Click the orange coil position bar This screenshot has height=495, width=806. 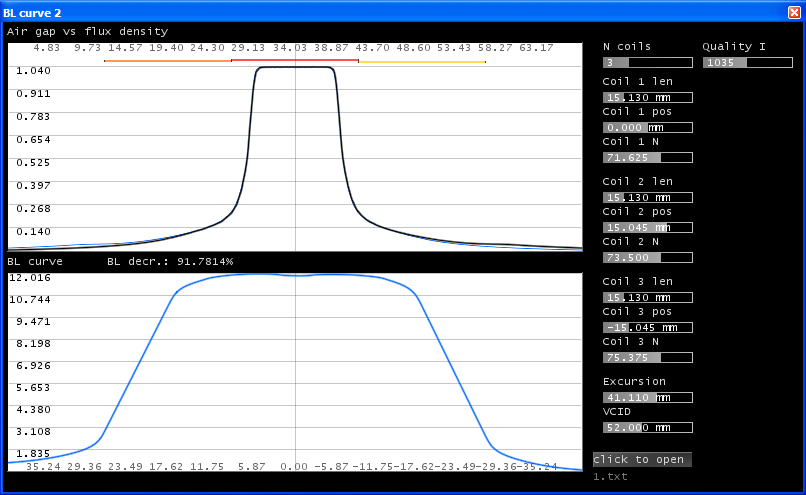pos(168,61)
